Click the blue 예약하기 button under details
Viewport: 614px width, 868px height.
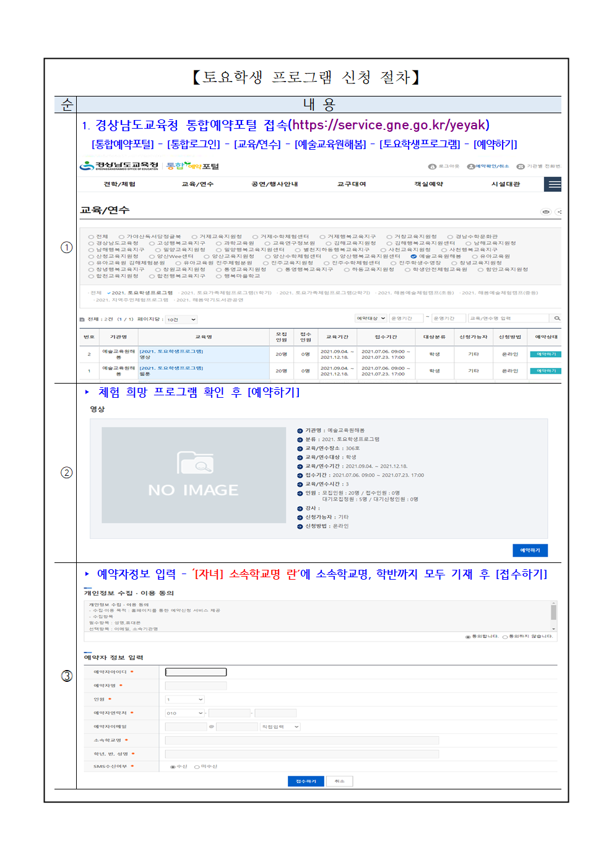[530, 550]
